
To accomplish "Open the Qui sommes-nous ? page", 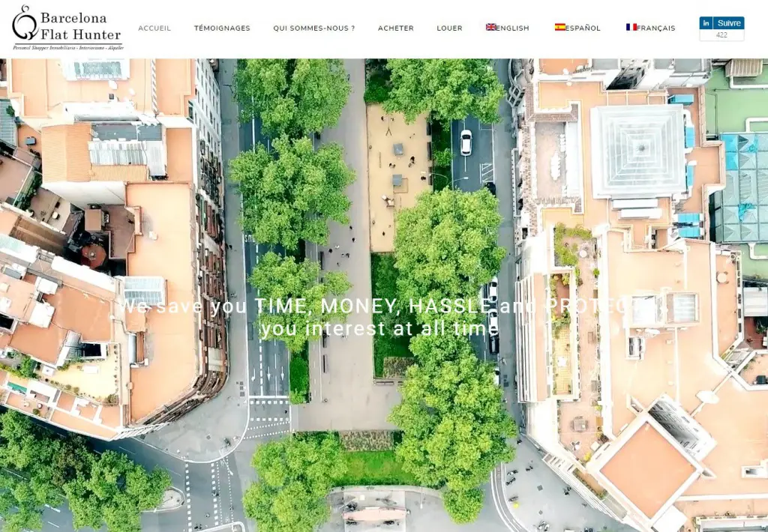I will pyautogui.click(x=313, y=28).
